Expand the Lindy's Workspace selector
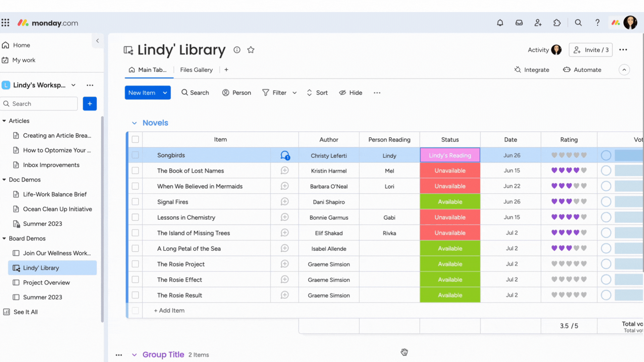This screenshot has width=644, height=362. [73, 85]
